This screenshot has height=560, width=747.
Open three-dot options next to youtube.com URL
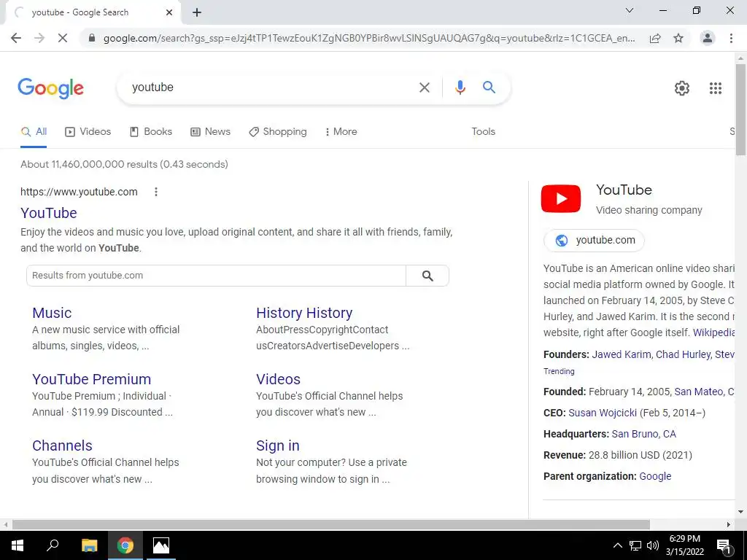(156, 192)
